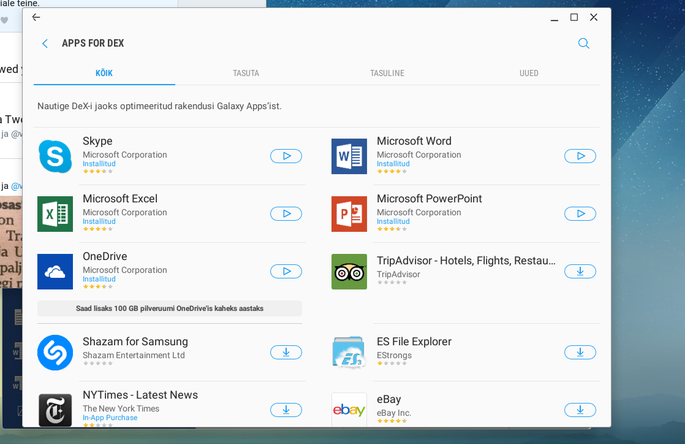Click Shazam Entertainment Ltd developer name
Viewport: 685px width, 444px height.
click(134, 355)
